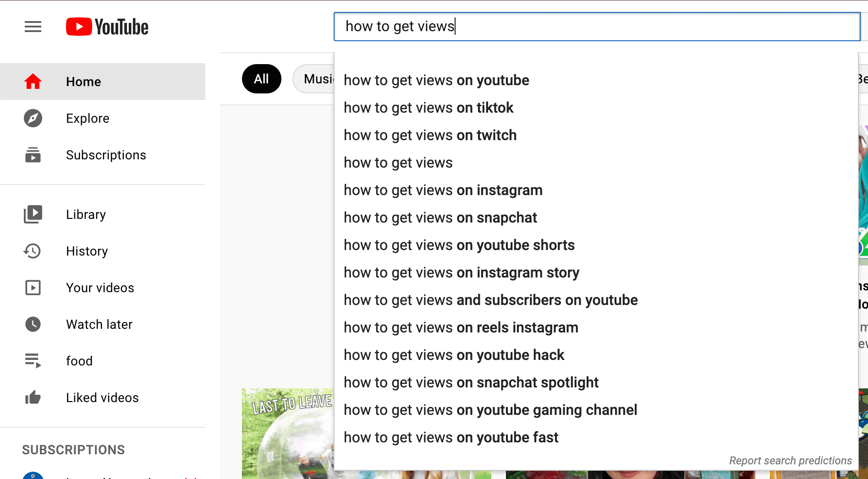The width and height of the screenshot is (868, 479).
Task: Open the Watch later playlist
Action: click(99, 324)
